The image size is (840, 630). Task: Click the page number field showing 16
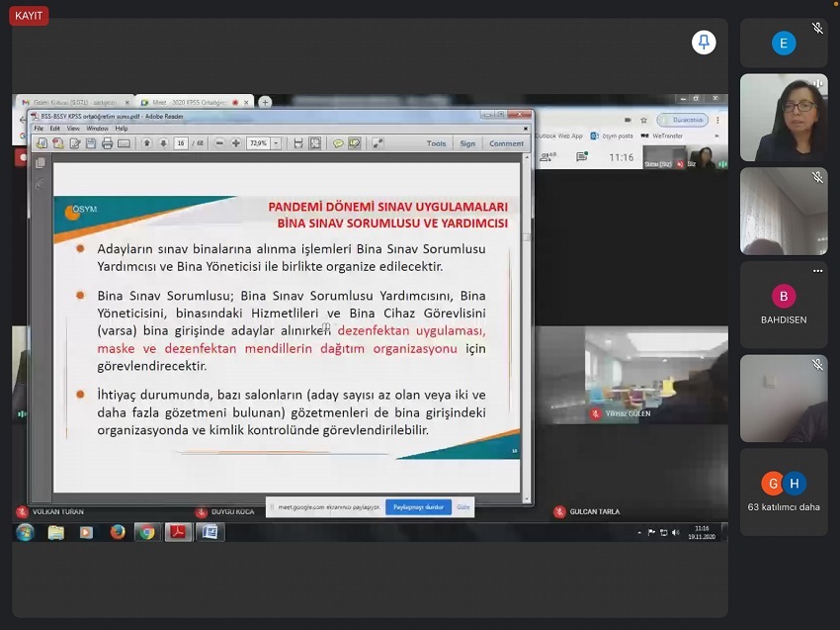(x=181, y=143)
